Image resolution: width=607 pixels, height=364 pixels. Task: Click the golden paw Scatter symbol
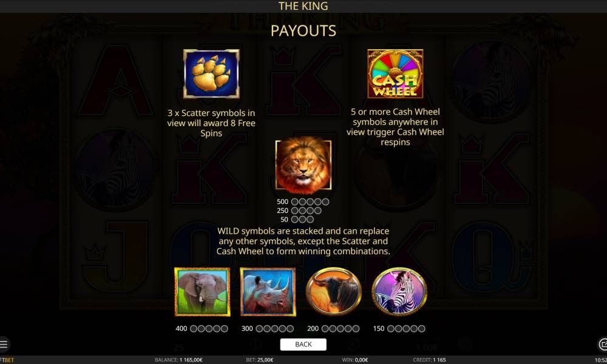point(211,73)
